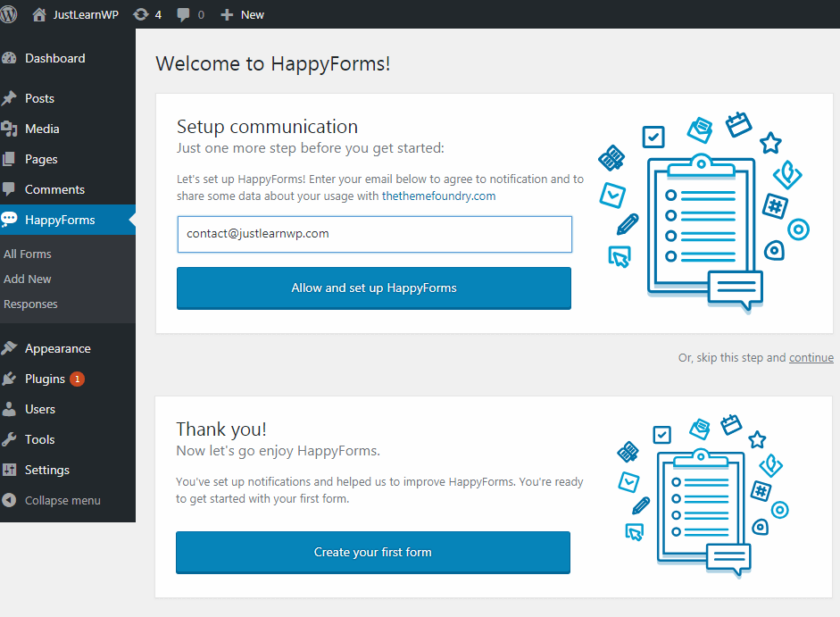
Task: Open the Users menu
Action: click(68, 409)
